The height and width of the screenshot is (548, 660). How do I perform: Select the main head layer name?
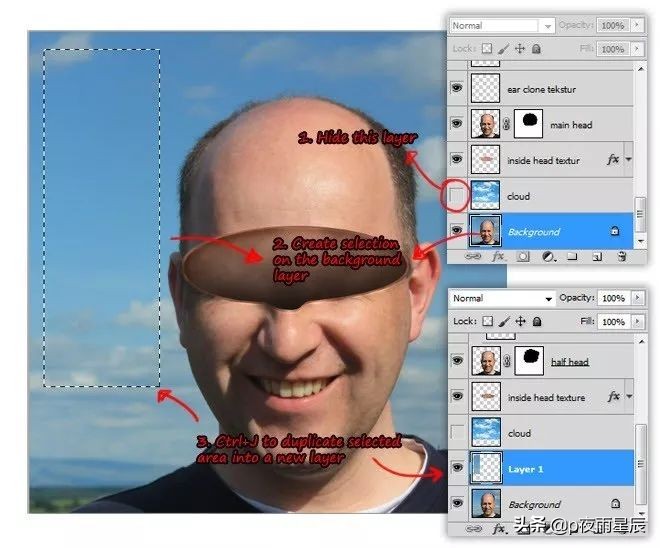(x=571, y=125)
